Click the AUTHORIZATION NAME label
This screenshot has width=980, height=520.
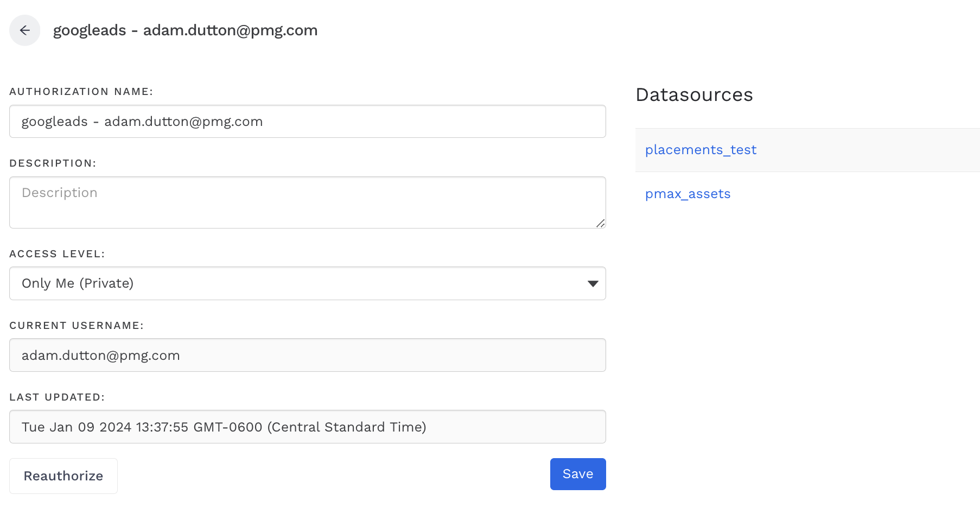[x=81, y=92]
